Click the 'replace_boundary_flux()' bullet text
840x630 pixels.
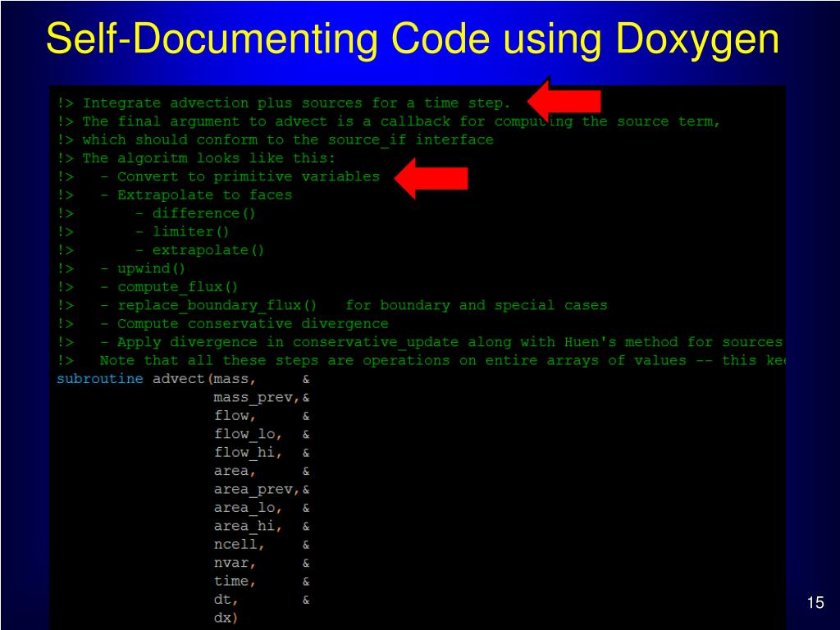point(217,305)
